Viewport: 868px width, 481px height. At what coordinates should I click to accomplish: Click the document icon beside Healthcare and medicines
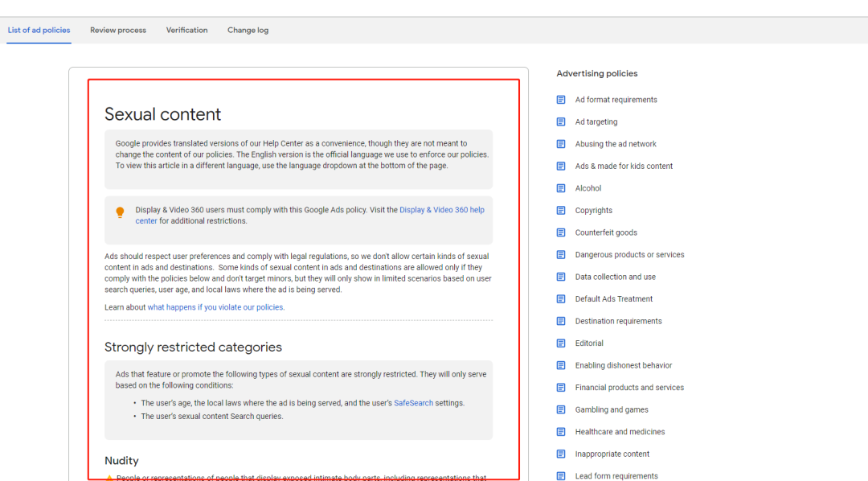[561, 432]
